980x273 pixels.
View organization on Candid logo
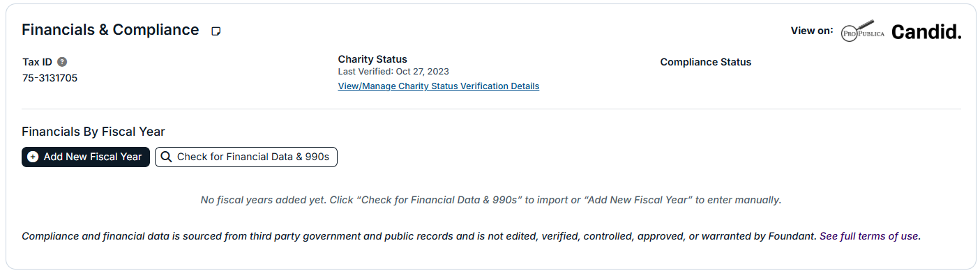[926, 32]
